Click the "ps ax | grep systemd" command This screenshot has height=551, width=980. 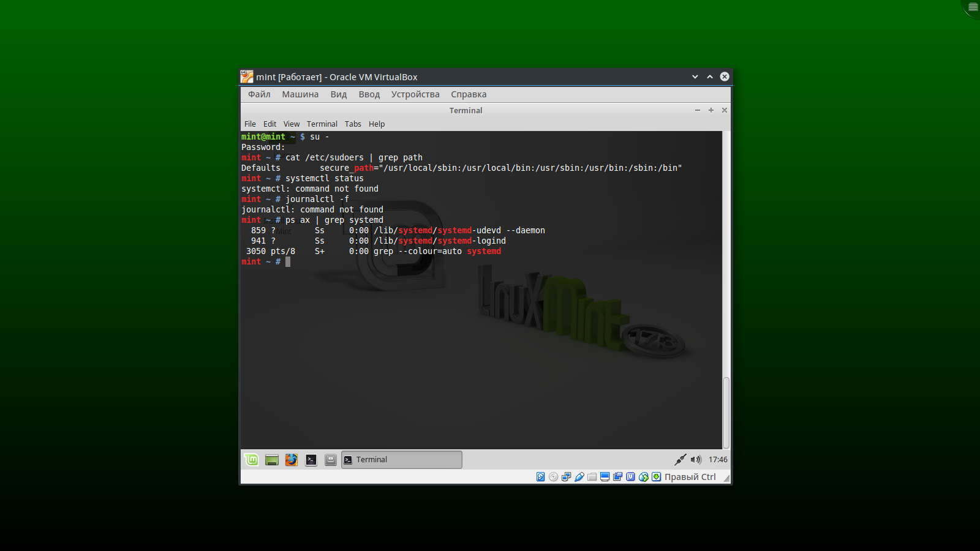click(334, 220)
